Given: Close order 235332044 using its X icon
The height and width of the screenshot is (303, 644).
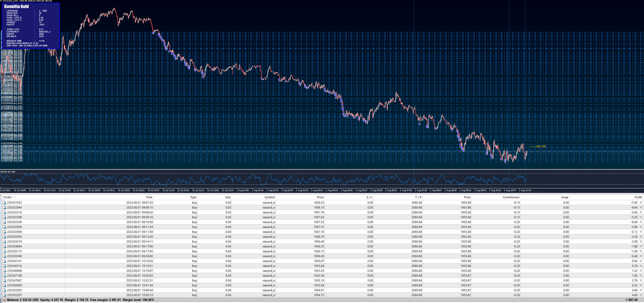Looking at the screenshot, I should (641, 208).
